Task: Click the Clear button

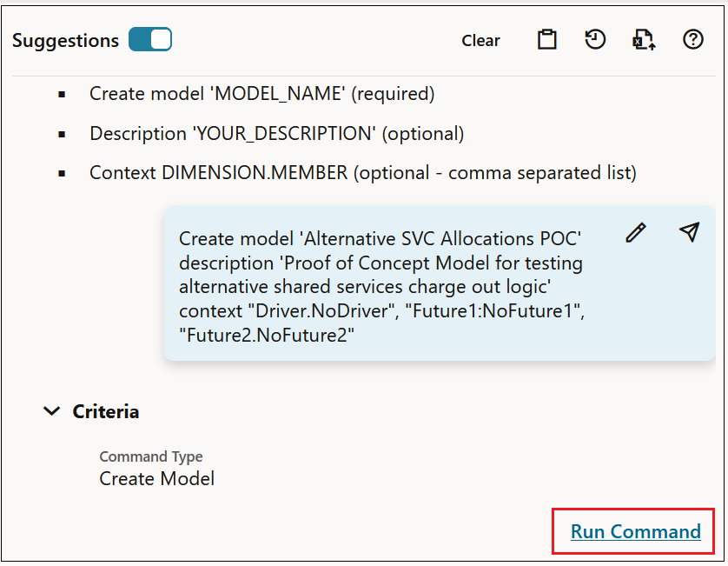Action: [x=480, y=41]
